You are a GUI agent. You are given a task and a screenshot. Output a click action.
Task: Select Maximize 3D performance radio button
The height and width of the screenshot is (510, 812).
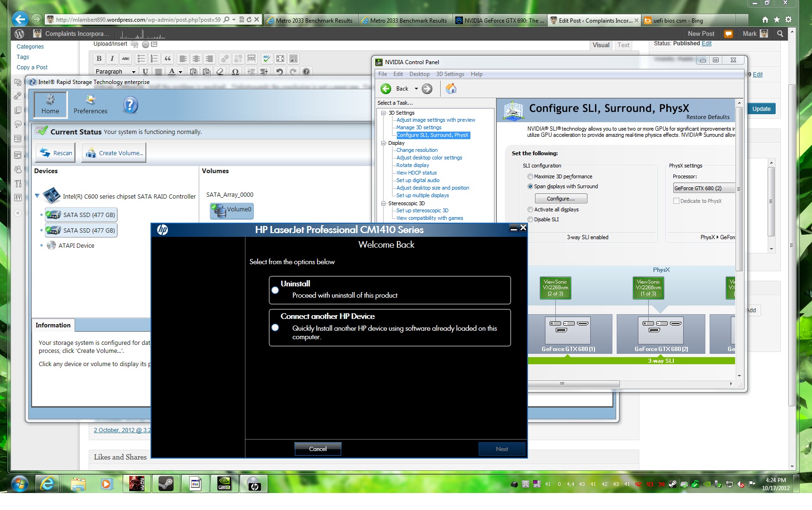530,176
